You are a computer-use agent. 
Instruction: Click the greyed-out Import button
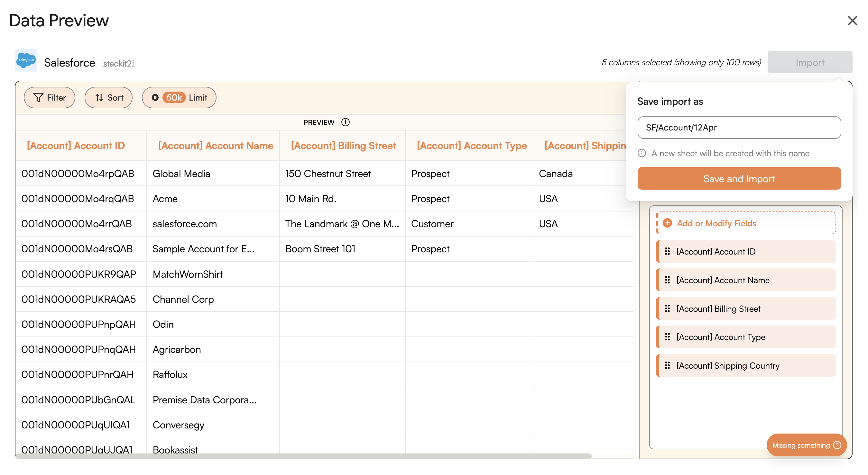pos(809,62)
